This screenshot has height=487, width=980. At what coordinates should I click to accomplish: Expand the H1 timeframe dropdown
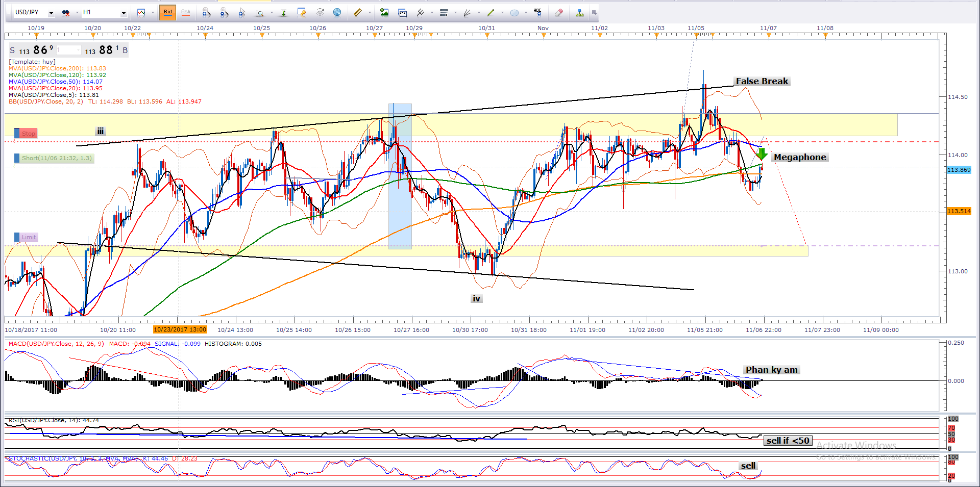[x=123, y=13]
